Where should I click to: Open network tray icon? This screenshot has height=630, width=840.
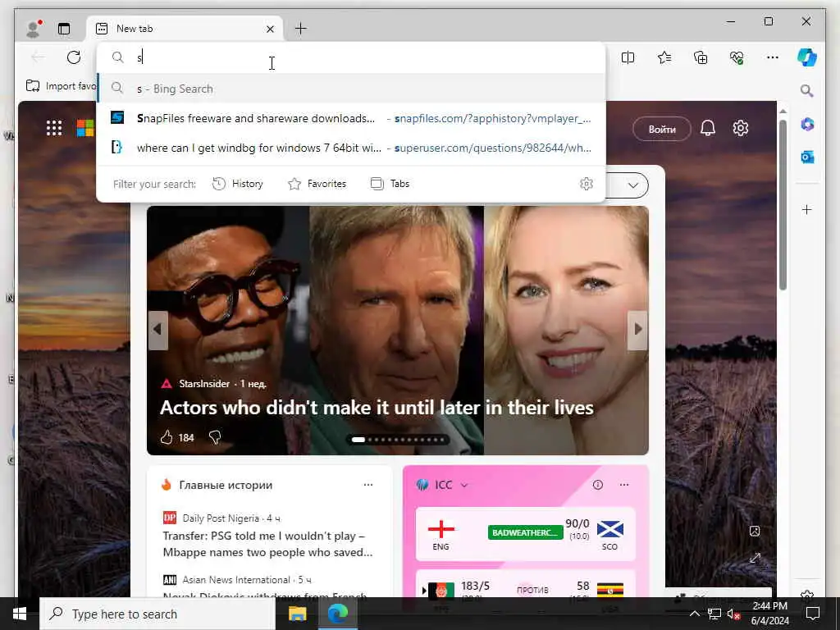point(714,614)
